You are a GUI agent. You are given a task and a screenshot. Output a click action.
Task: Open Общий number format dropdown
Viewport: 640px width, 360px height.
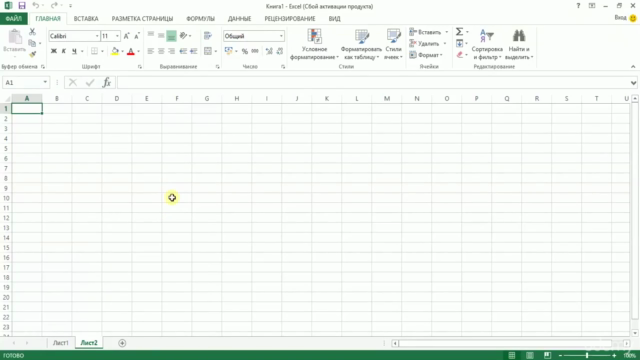point(281,36)
